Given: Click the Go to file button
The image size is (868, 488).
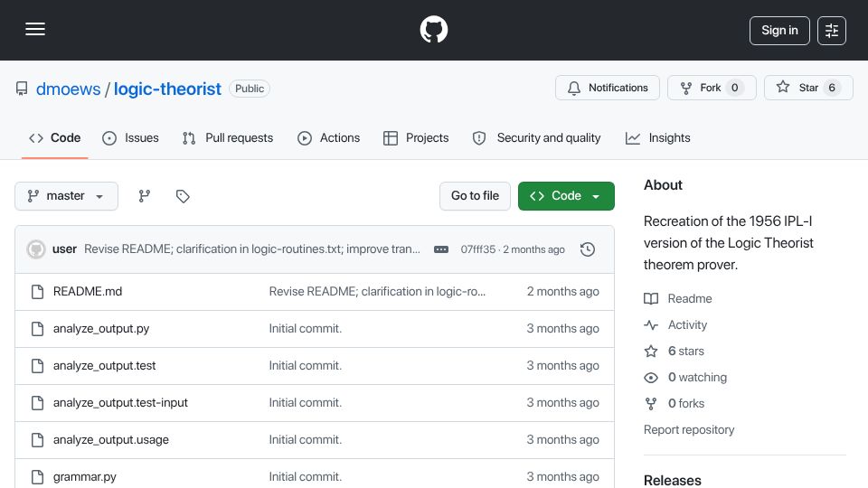Looking at the screenshot, I should click(475, 196).
